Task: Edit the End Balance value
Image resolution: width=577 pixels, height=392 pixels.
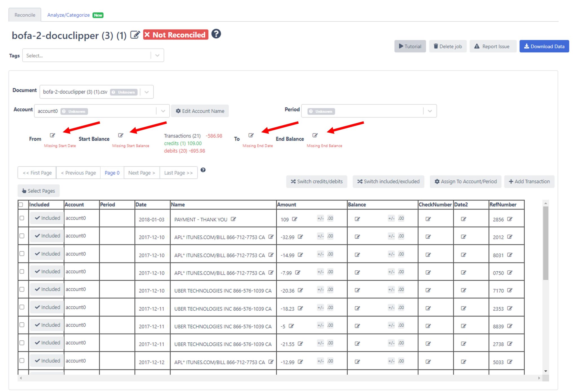Action: point(315,135)
